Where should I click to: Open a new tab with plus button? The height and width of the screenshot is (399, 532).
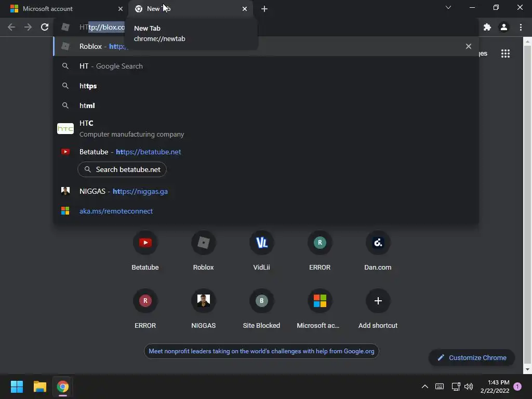click(264, 9)
